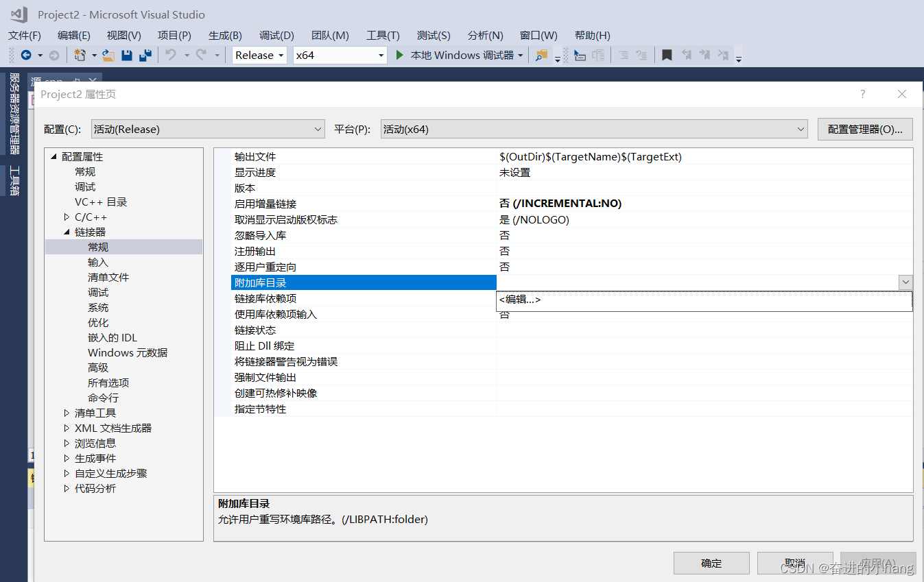Click the 附加库目录 value input field
924x582 pixels.
click(x=697, y=282)
